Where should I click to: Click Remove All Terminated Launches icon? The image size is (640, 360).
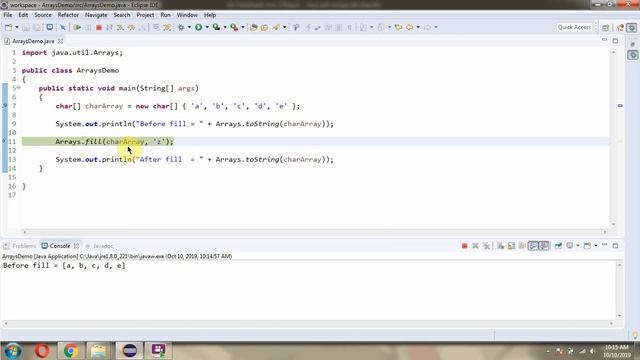pos(486,246)
